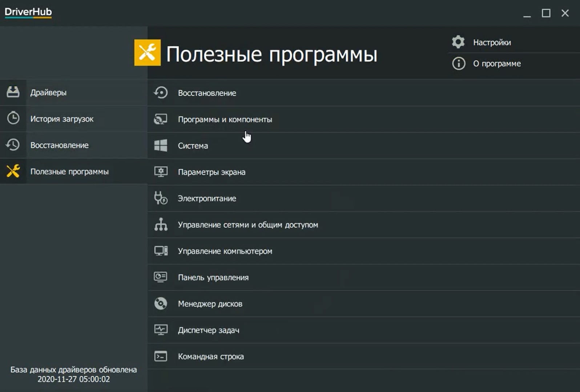Click the monitor pulse icon for Диспетчер задач
This screenshot has width=580, height=392.
pos(161,330)
